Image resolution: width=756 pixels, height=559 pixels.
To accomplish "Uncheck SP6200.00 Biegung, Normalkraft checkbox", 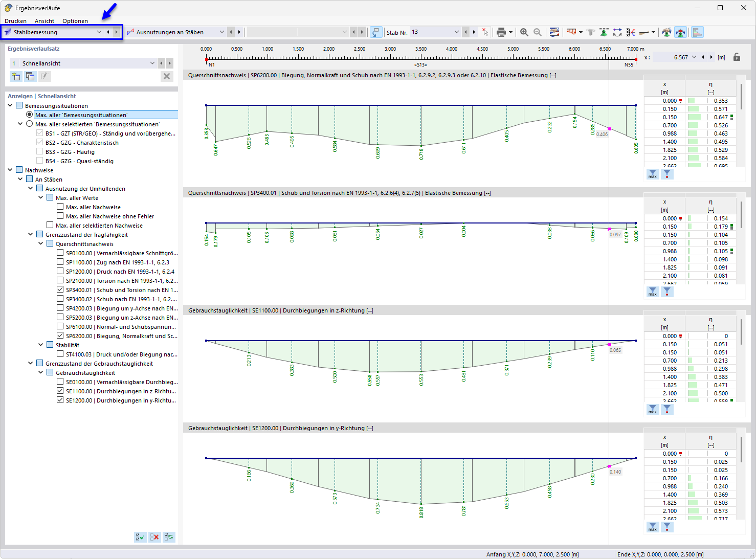I will coord(60,336).
